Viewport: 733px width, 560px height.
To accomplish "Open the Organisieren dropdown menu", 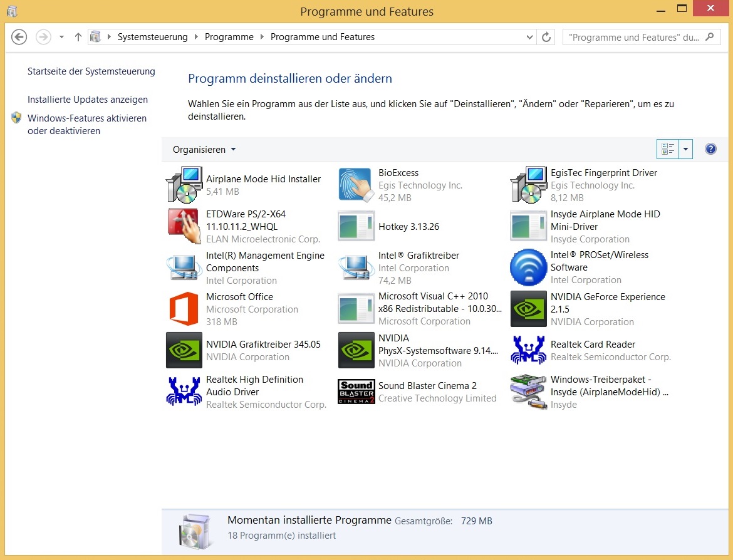I will tap(204, 150).
